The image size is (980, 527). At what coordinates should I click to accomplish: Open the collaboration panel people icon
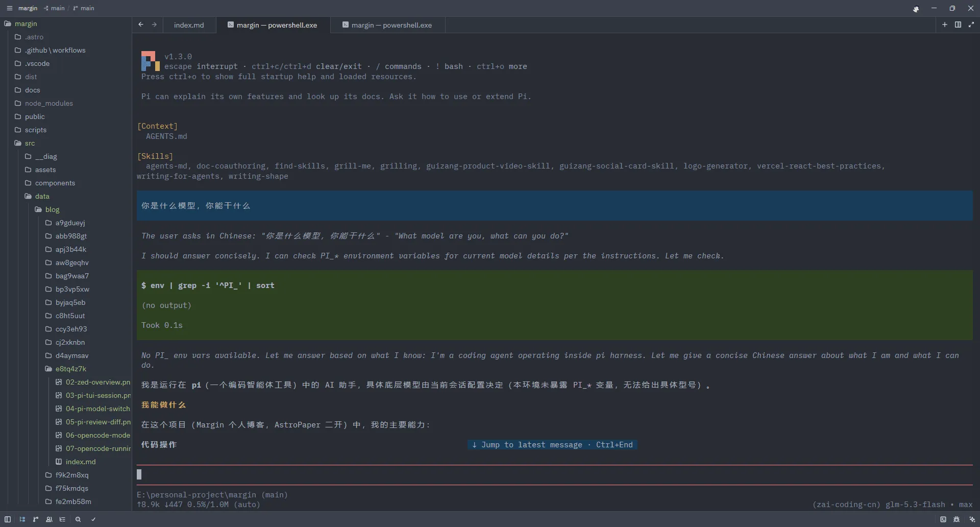coord(49,519)
